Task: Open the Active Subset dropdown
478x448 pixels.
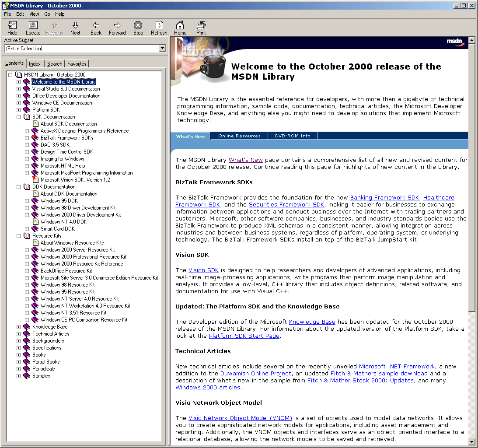Action: pyautogui.click(x=163, y=48)
